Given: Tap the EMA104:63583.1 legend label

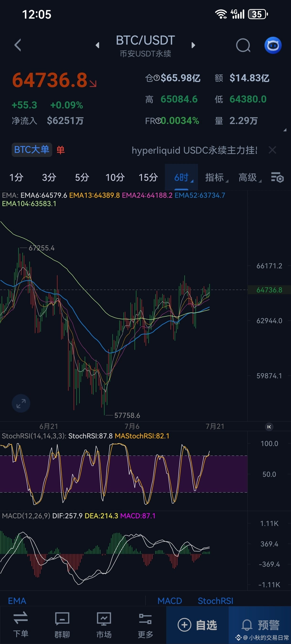Looking at the screenshot, I should [x=29, y=204].
